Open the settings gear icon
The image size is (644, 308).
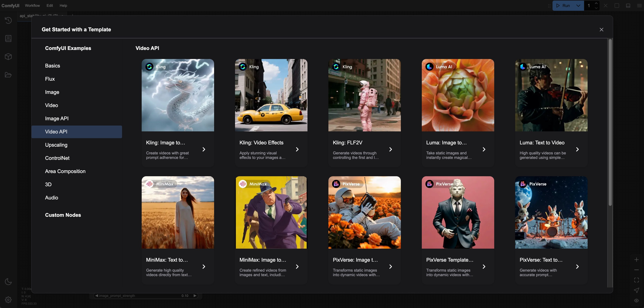[x=8, y=300]
